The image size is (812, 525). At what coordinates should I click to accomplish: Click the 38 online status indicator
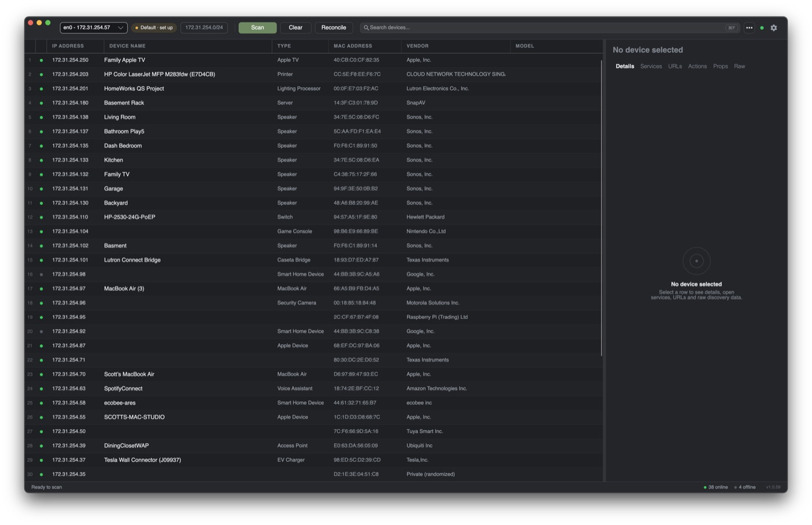(716, 487)
